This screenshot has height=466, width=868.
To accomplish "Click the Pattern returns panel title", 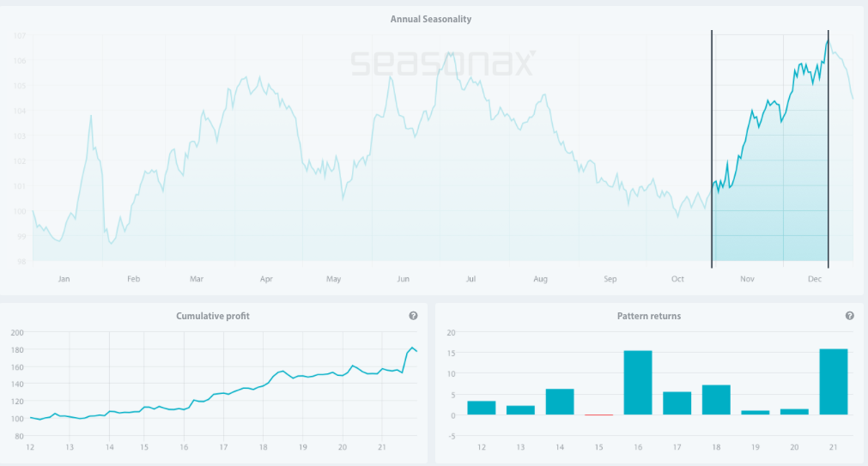I will click(649, 316).
